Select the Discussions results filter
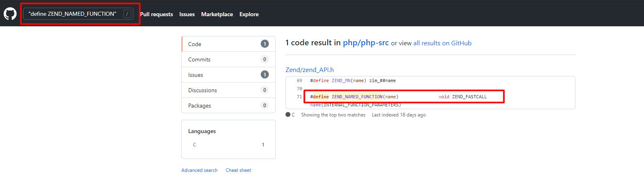The width and height of the screenshot is (644, 182). pyautogui.click(x=228, y=90)
